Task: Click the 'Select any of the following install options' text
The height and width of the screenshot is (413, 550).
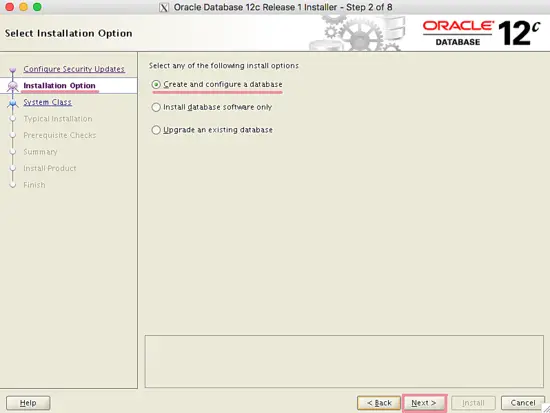Action: point(224,66)
